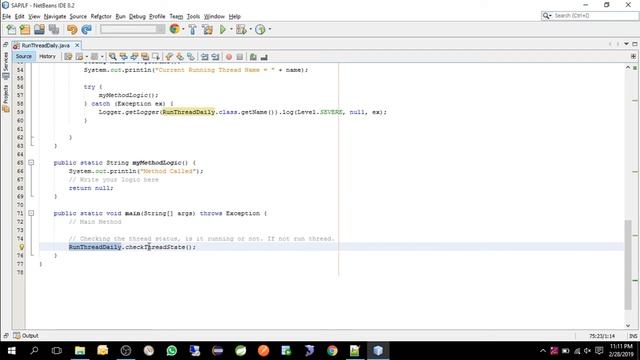This screenshot has width=640, height=360.
Task: Switch to Source view
Action: click(23, 56)
